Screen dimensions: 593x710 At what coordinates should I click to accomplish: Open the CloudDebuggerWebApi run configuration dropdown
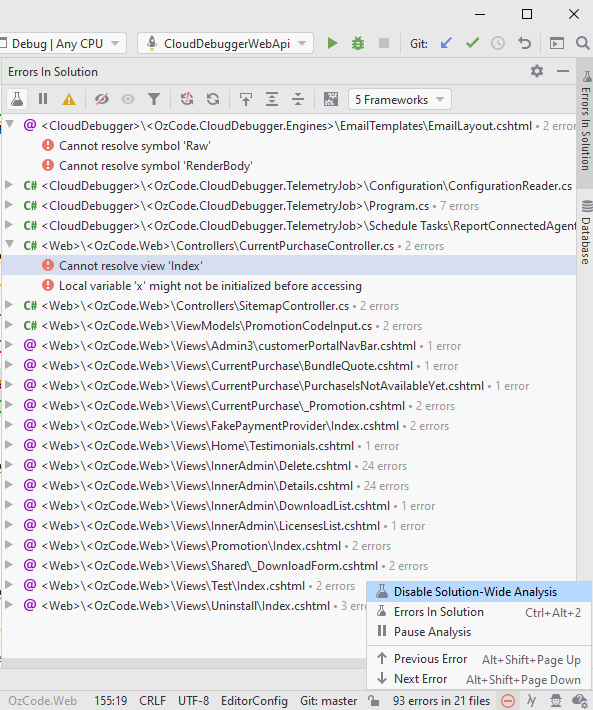coord(225,44)
